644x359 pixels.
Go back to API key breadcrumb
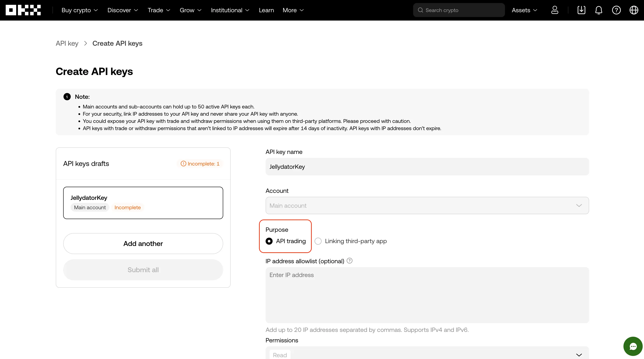(x=67, y=43)
